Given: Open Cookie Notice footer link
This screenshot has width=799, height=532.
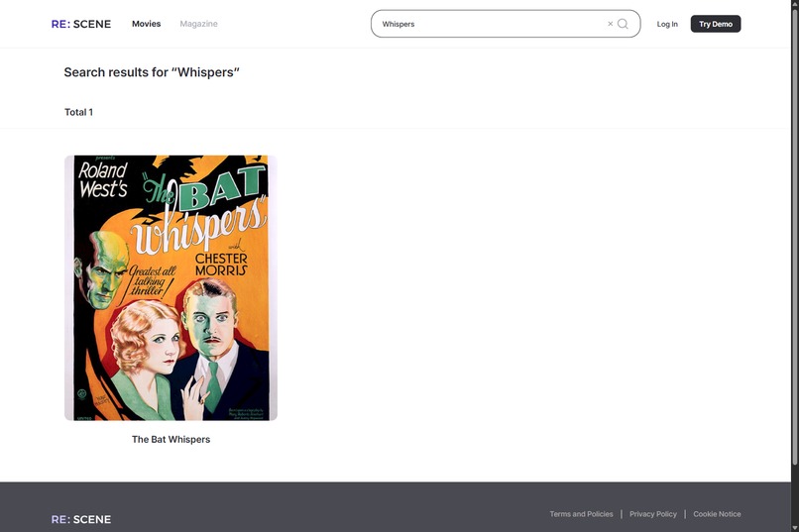Looking at the screenshot, I should point(717,514).
